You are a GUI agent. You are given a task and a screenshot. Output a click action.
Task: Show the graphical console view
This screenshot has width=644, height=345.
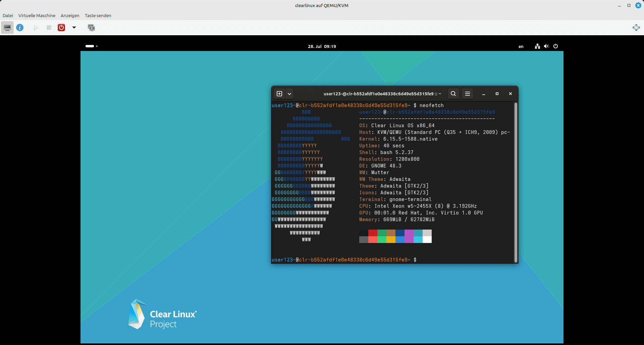7,28
